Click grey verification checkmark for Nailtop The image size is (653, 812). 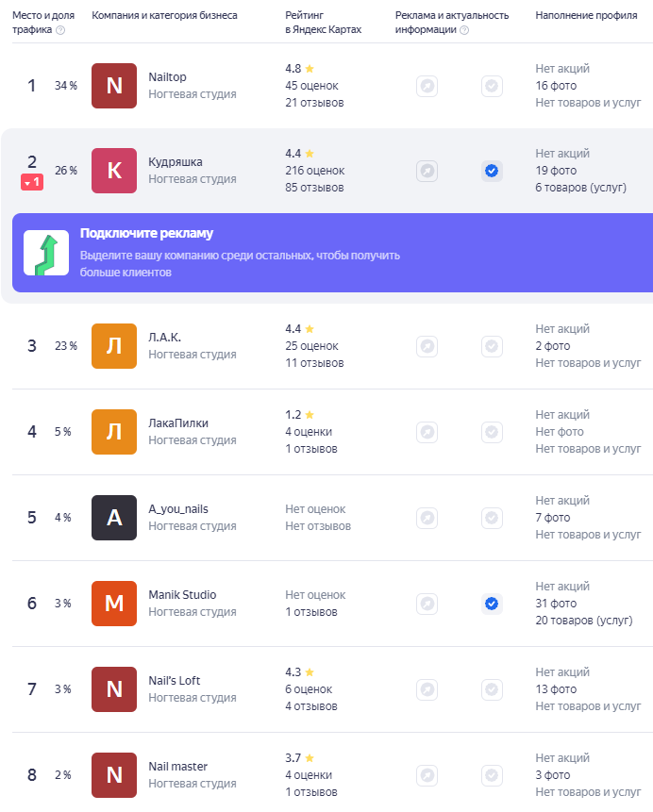click(x=492, y=86)
